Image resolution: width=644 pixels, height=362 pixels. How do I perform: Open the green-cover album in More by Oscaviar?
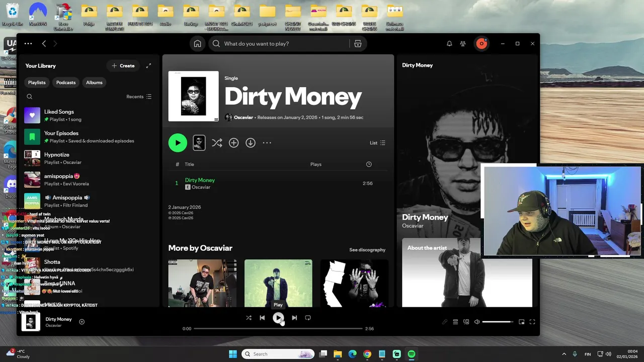[x=278, y=283]
